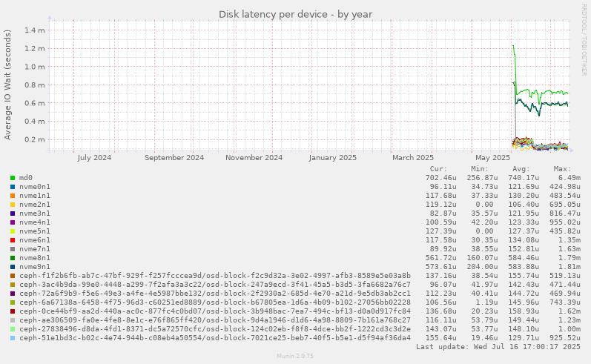The width and height of the screenshot is (591, 364).
Task: Click the May 2025 axis label
Action: click(x=492, y=158)
